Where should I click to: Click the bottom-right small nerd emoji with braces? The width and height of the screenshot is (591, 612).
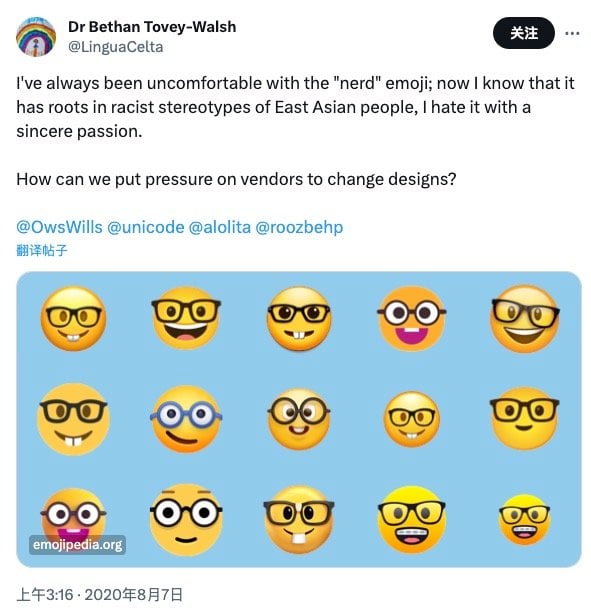coord(524,519)
